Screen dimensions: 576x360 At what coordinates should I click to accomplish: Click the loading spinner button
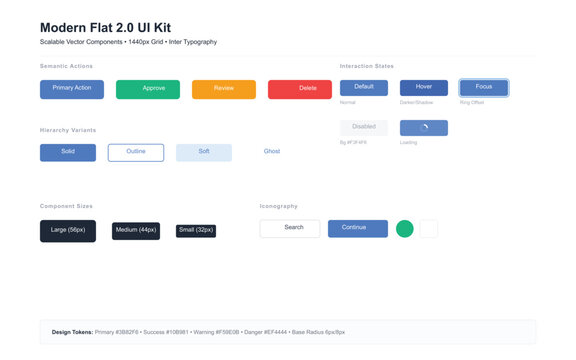tap(424, 128)
